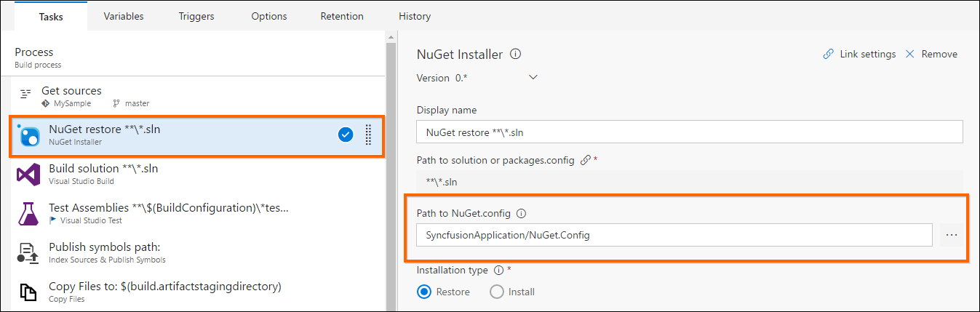Click the Copy Files task icon
The image size is (980, 312).
[x=28, y=292]
